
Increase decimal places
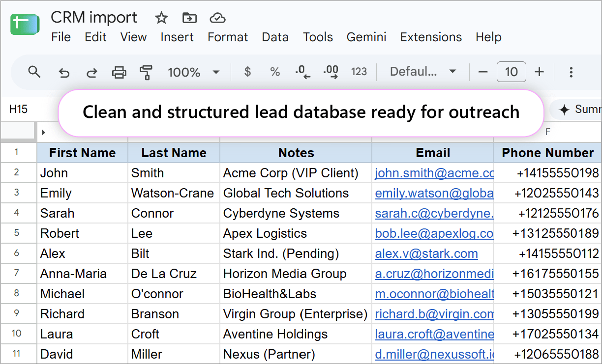coord(331,72)
